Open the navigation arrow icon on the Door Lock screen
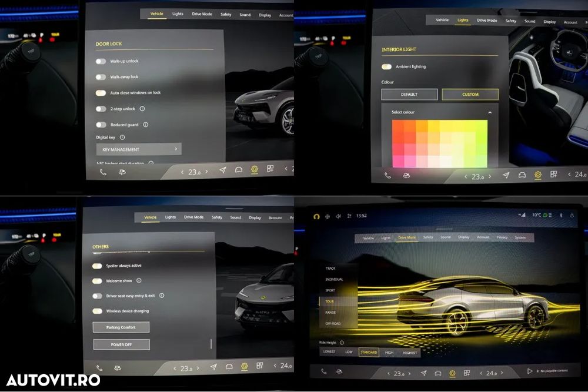The width and height of the screenshot is (588, 392). [223, 170]
